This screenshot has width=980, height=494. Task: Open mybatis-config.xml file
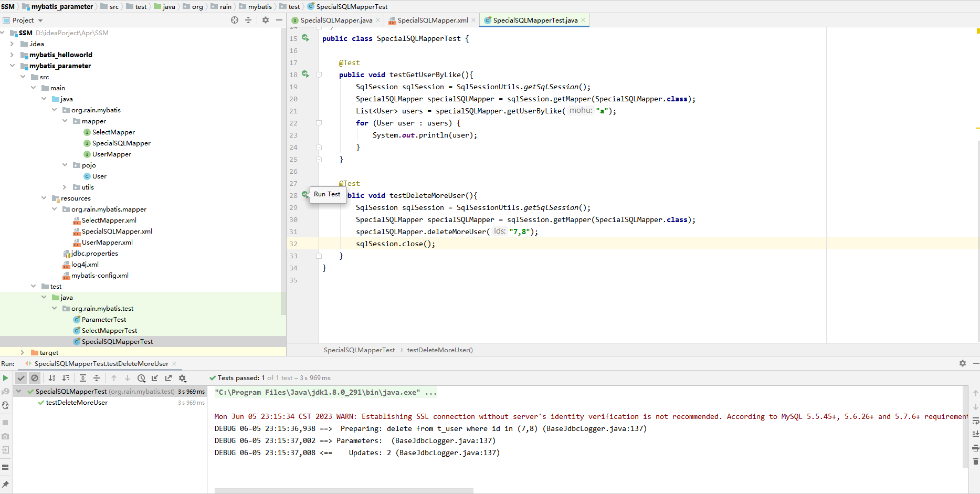coord(100,275)
